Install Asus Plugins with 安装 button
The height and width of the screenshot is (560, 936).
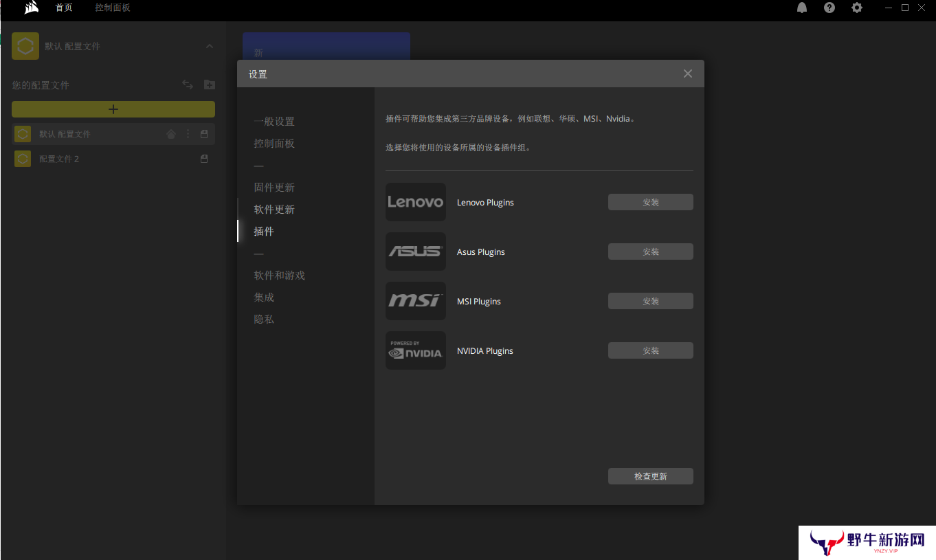tap(651, 251)
